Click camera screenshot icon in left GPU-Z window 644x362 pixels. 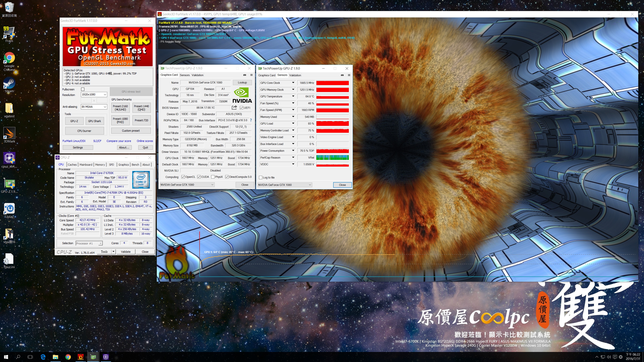click(x=245, y=75)
